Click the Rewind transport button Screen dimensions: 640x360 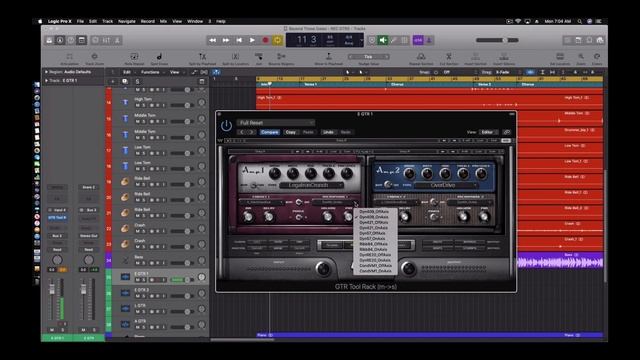coord(213,40)
